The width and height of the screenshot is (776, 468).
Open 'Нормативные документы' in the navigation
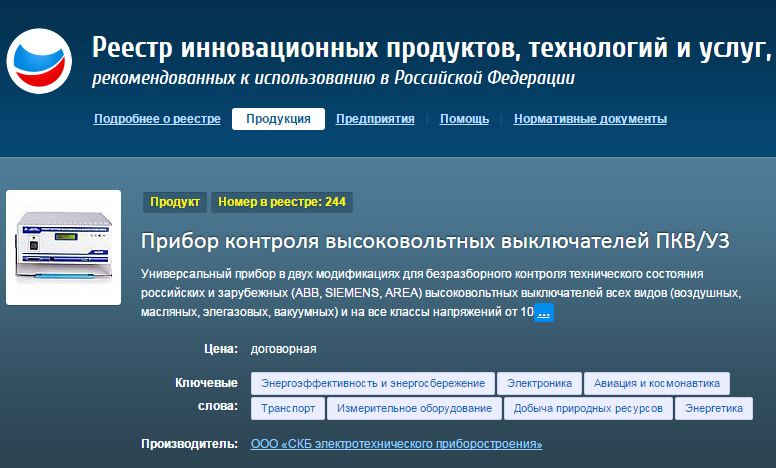(590, 119)
